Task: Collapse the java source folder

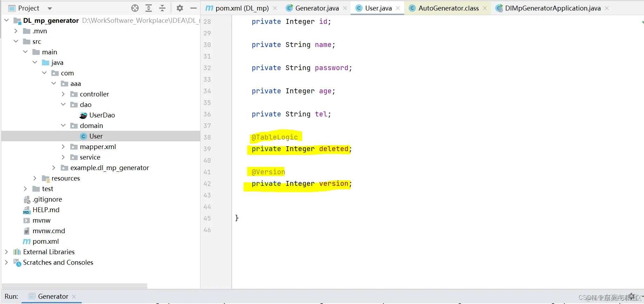Action: click(35, 62)
